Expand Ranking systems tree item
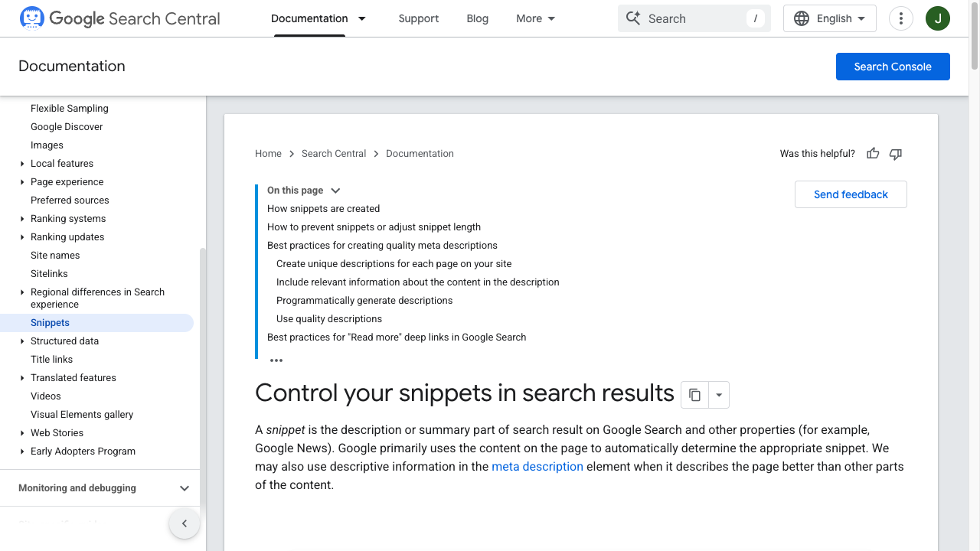 click(x=22, y=219)
